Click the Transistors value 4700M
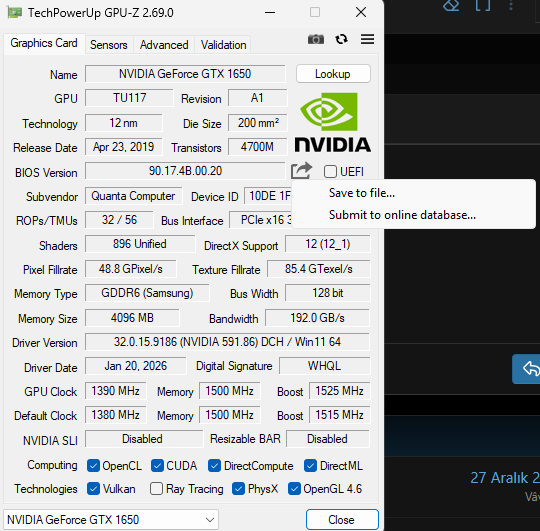Screen dimensions: 540x531 (258, 147)
